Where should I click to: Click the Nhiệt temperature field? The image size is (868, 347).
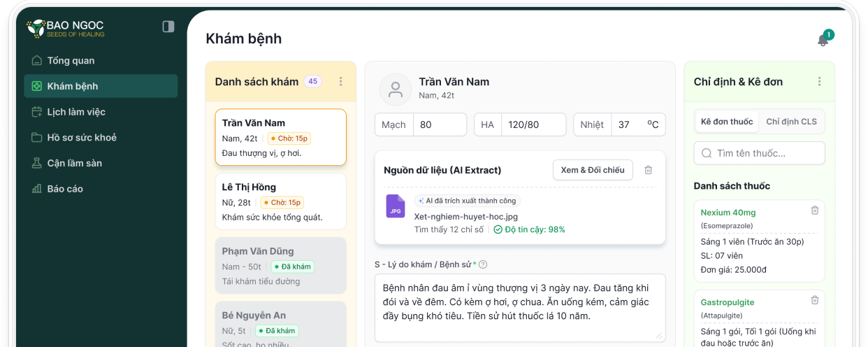tap(638, 125)
